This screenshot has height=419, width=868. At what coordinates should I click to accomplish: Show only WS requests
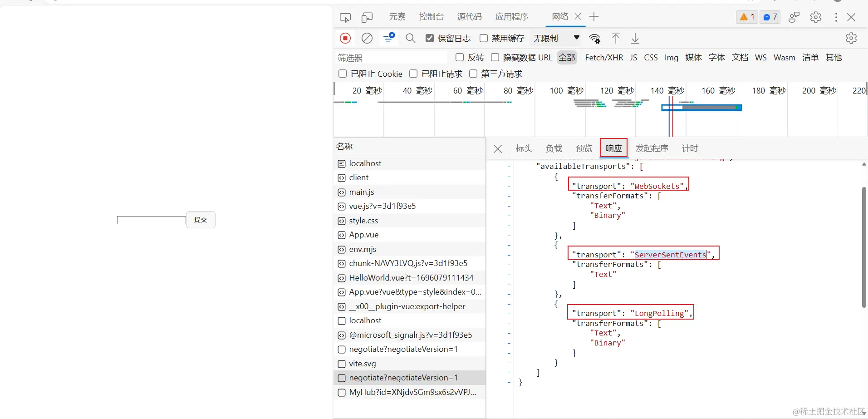(761, 58)
